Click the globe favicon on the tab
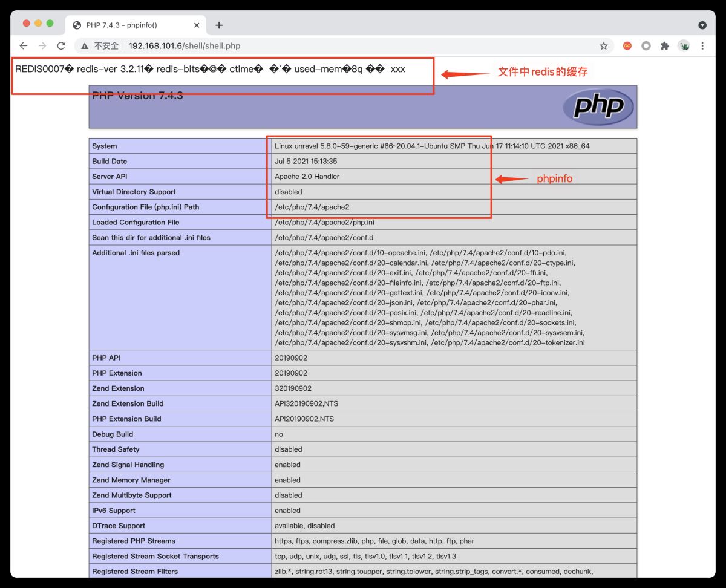Screen dimensions: 726x588 pos(77,25)
